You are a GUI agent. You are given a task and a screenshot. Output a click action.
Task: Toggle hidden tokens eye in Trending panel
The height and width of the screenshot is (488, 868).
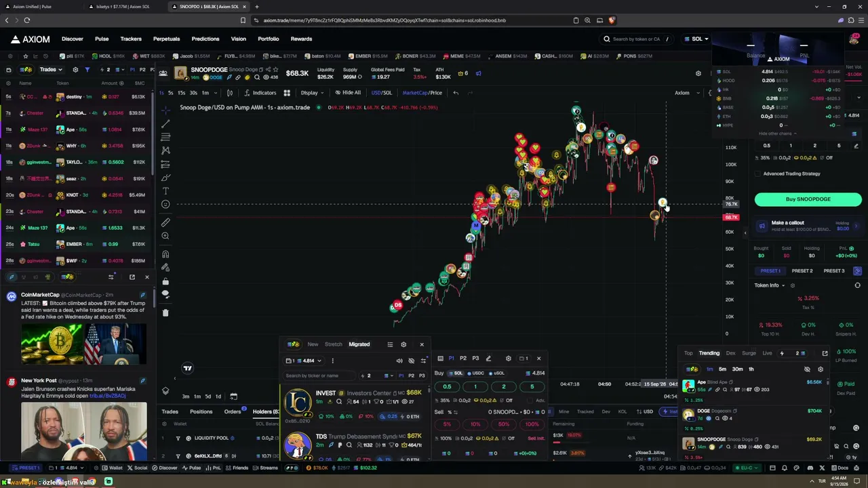click(x=807, y=369)
